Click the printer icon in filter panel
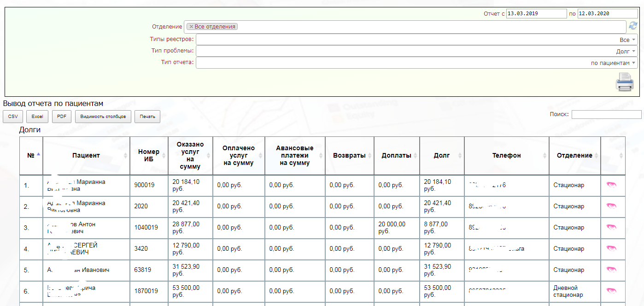This screenshot has width=644, height=306. pyautogui.click(x=625, y=82)
